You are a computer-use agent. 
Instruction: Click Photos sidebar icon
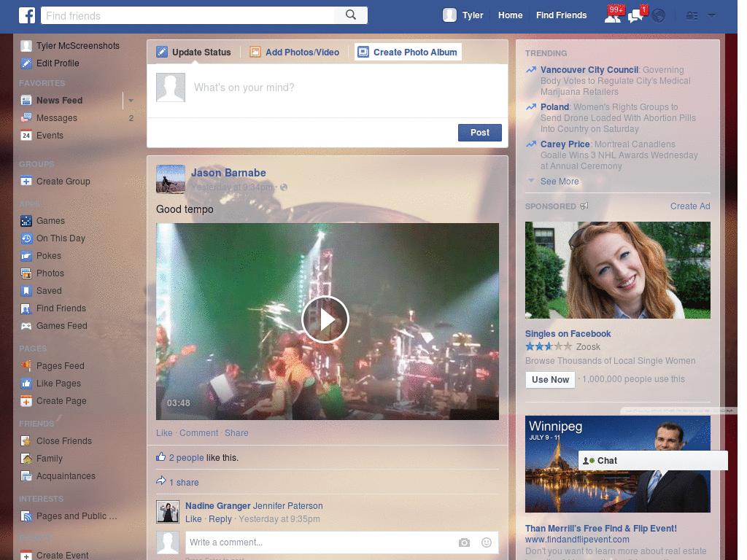pyautogui.click(x=26, y=273)
